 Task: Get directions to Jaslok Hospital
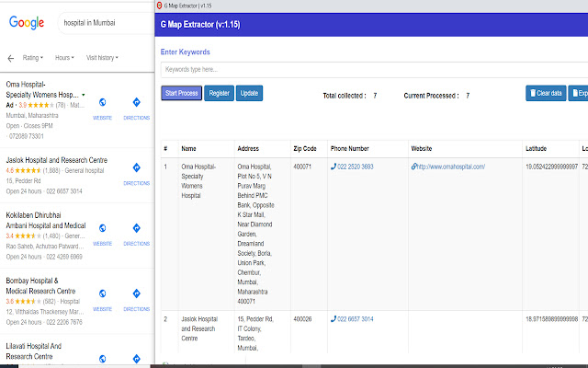[137, 167]
